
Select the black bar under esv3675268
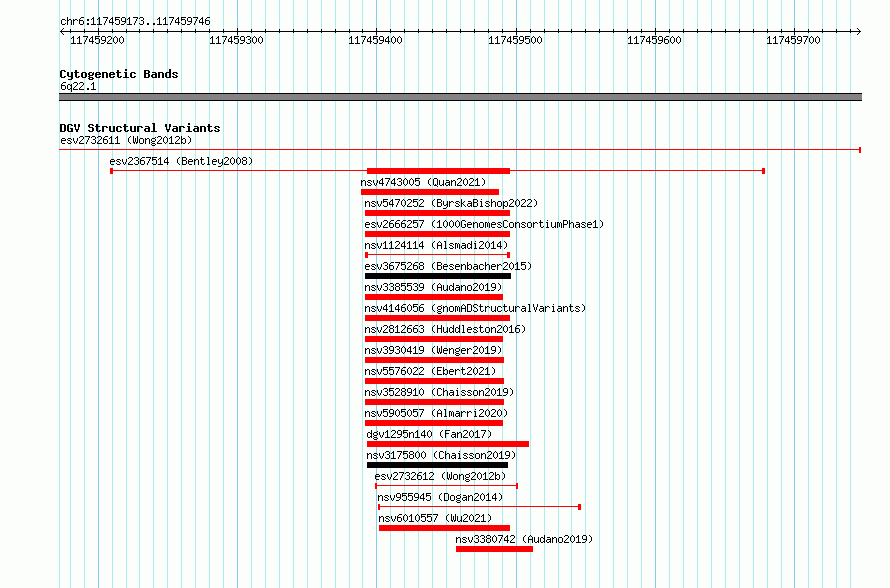[x=438, y=276]
